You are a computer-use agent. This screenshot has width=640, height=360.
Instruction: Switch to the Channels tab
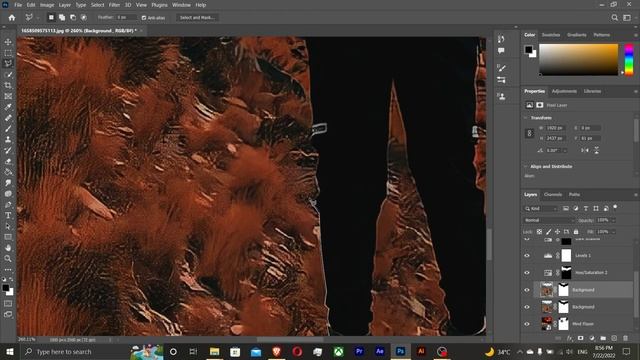553,195
